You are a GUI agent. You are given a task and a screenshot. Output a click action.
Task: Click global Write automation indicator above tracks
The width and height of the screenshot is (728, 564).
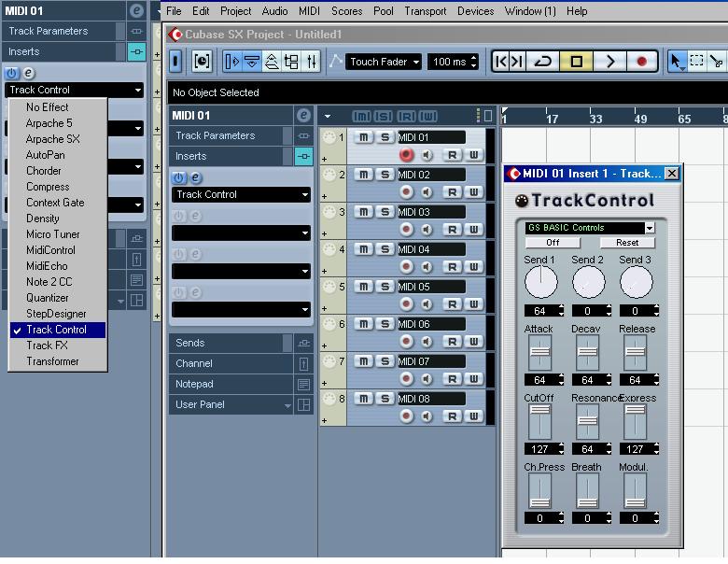pyautogui.click(x=428, y=116)
